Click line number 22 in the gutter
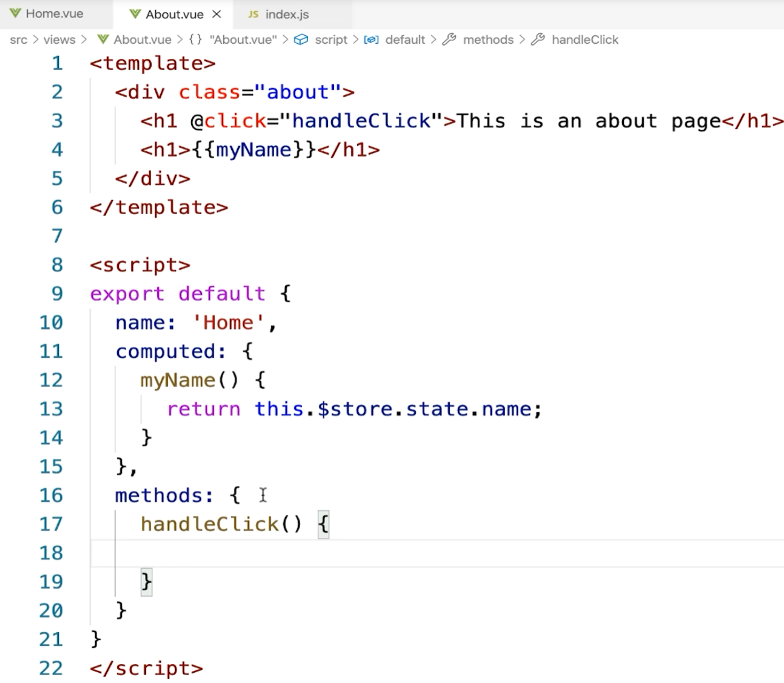The height and width of the screenshot is (683, 784). 51,669
